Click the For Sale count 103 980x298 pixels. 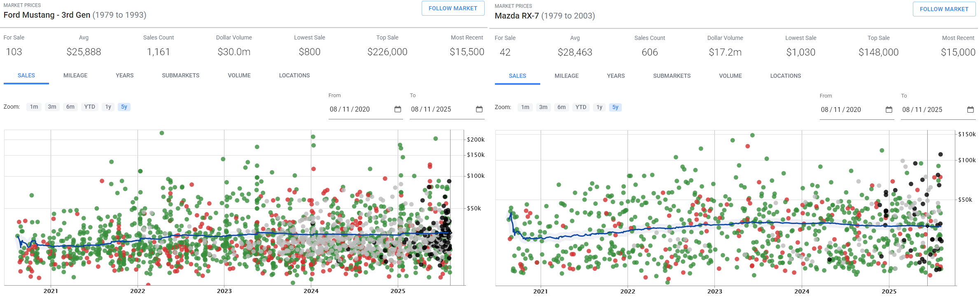[x=14, y=52]
